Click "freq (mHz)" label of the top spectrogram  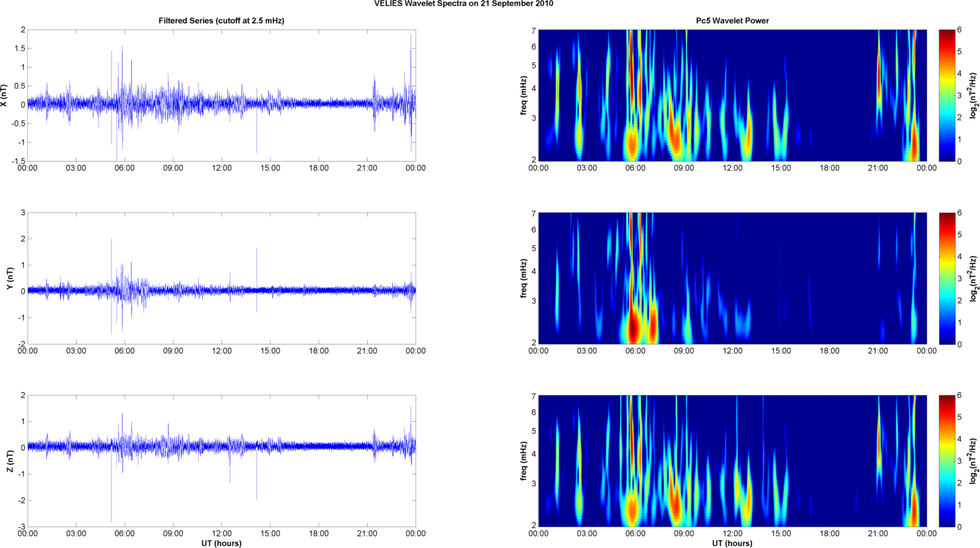click(x=524, y=95)
